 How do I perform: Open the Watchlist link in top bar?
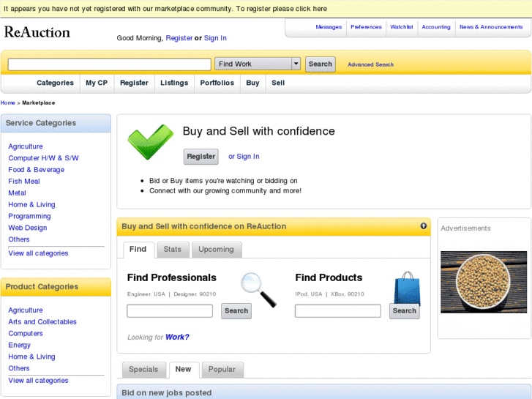click(x=401, y=27)
